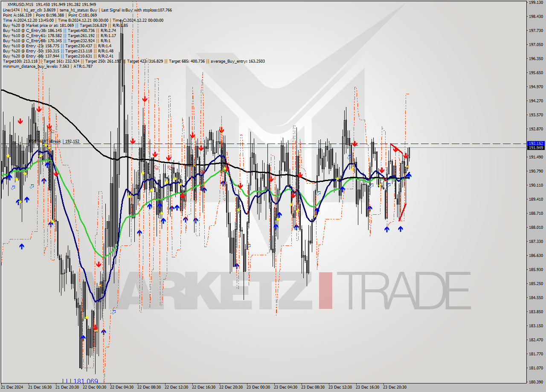The image size is (546, 392).
Task: Click the 'FSB-HighToBreak | 192.152' level label
Action: 54,141
